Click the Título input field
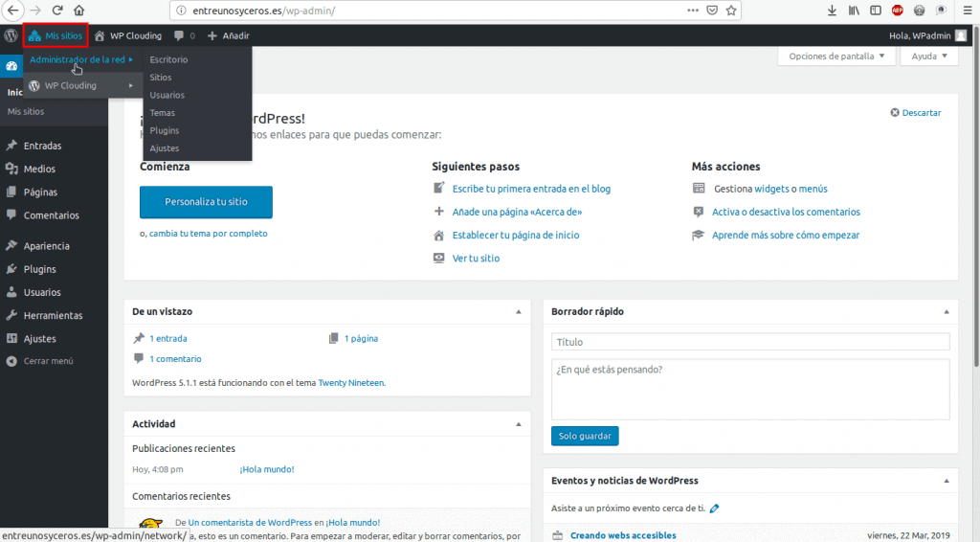Image resolution: width=980 pixels, height=542 pixels. [x=750, y=342]
